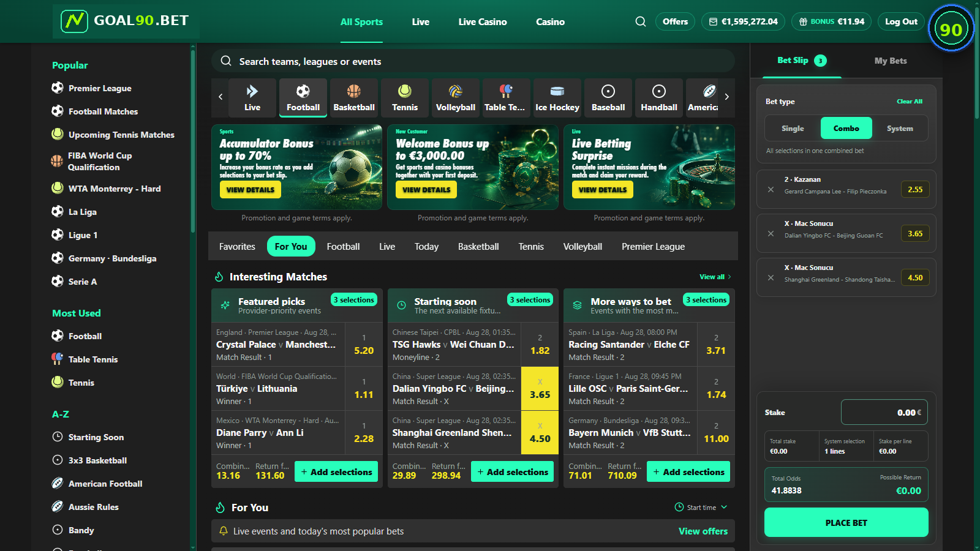980x551 pixels.
Task: Open Live Casino from top menu
Action: click(483, 22)
